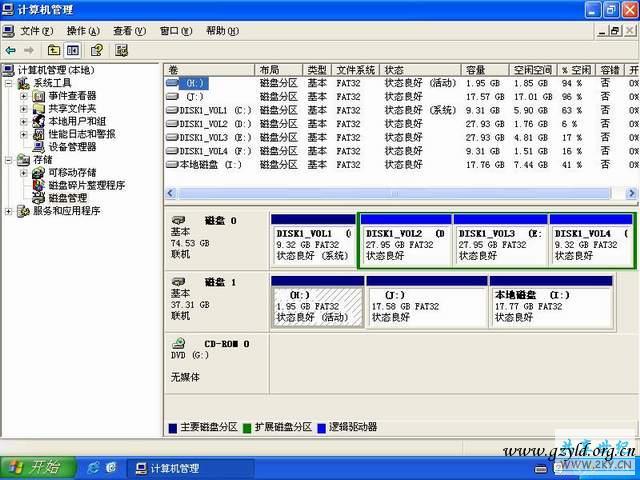Click the 开始 Start button

pos(34,468)
